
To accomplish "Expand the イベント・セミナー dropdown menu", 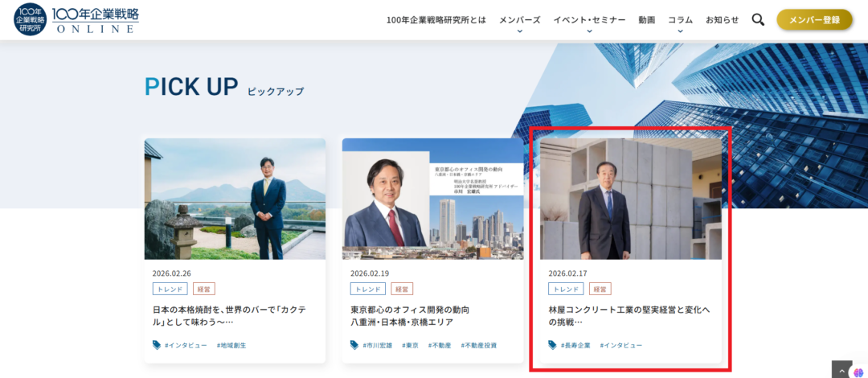I will click(589, 20).
